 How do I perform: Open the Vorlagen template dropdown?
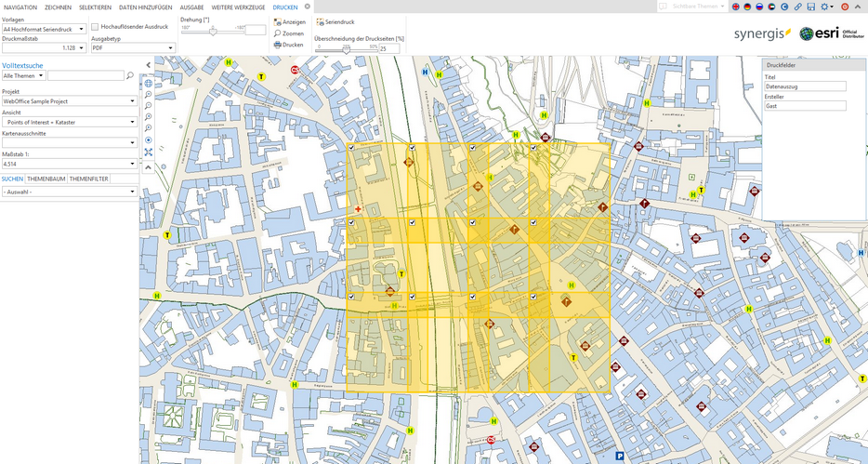click(x=44, y=29)
